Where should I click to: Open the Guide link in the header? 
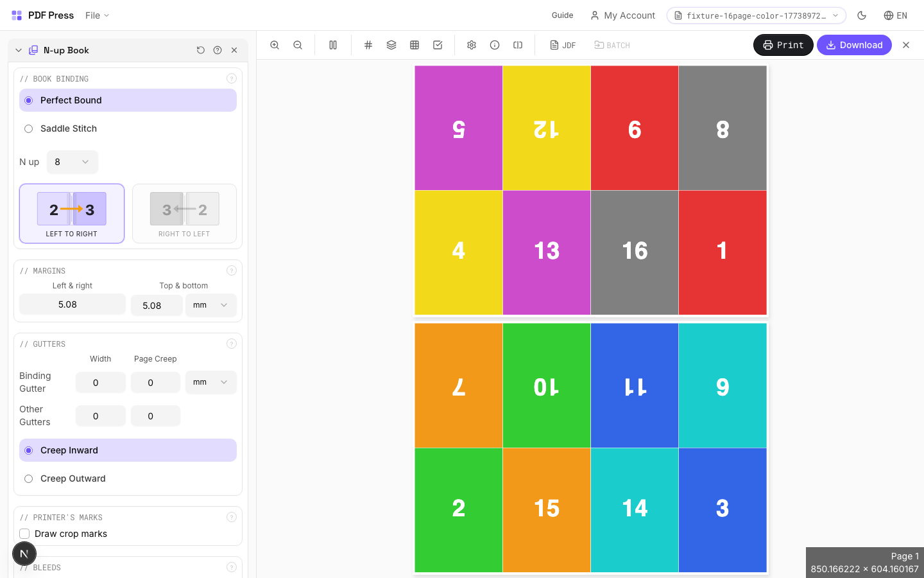pyautogui.click(x=562, y=15)
